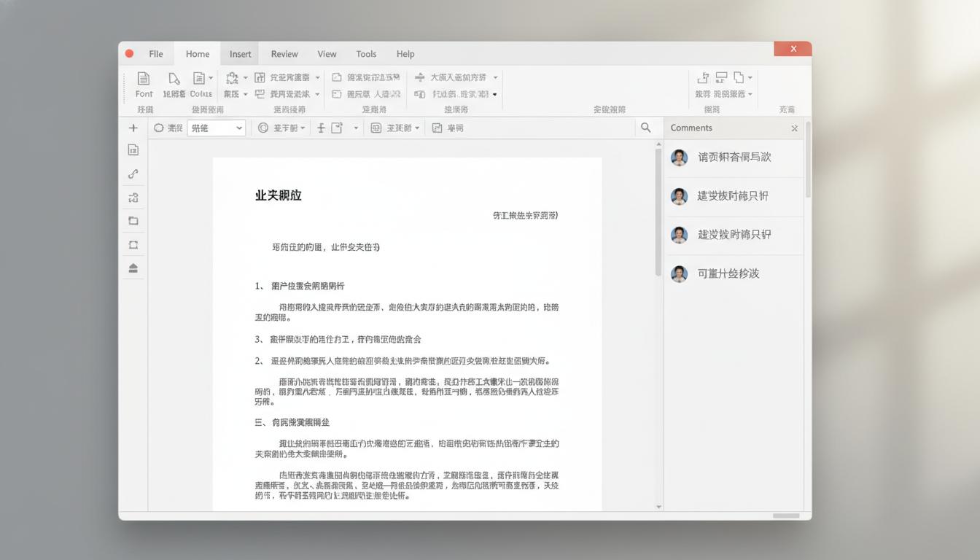Open the View tab
The image size is (980, 560).
327,54
